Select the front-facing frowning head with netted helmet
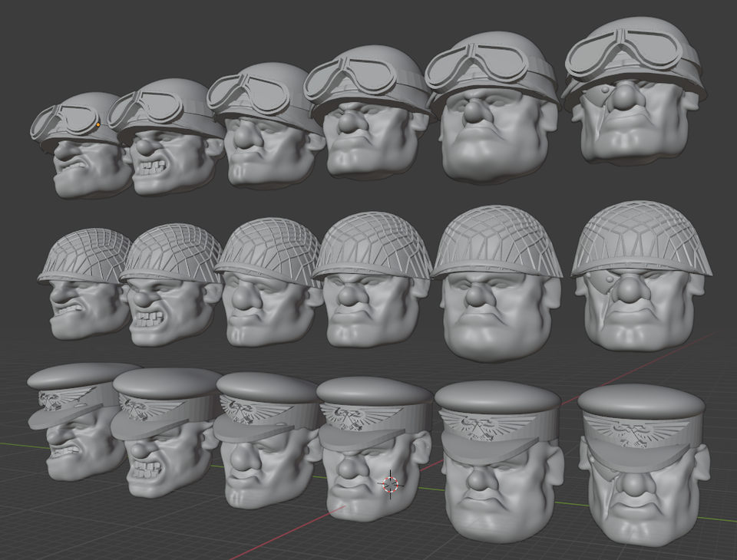The height and width of the screenshot is (560, 737). pyautogui.click(x=498, y=285)
